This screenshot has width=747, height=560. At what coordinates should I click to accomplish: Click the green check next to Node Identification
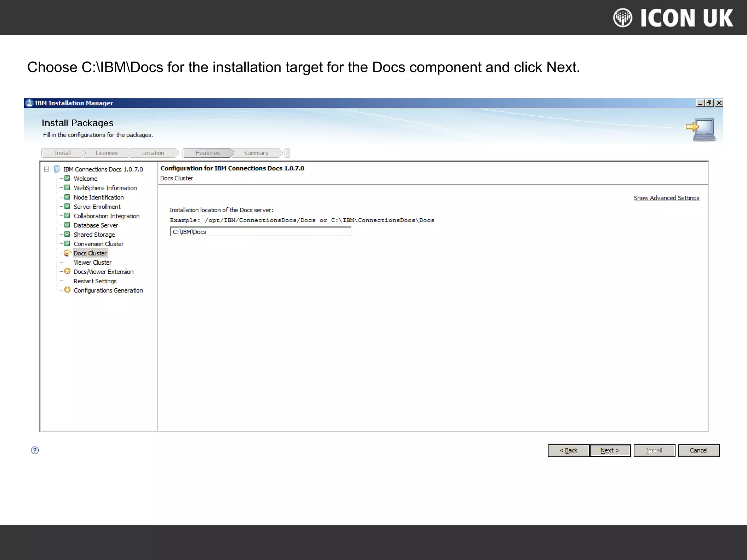67,197
